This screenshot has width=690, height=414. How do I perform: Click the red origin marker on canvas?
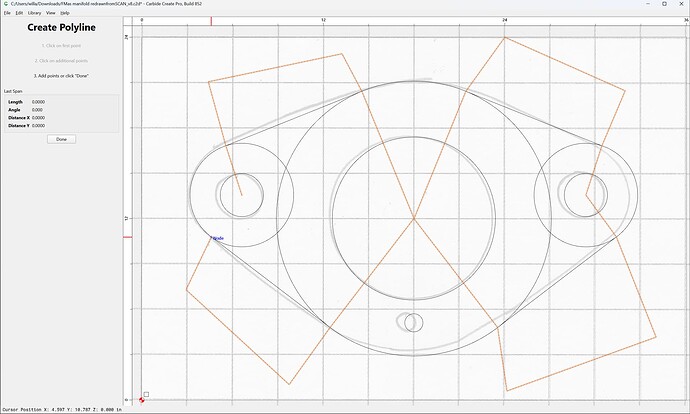tap(142, 400)
